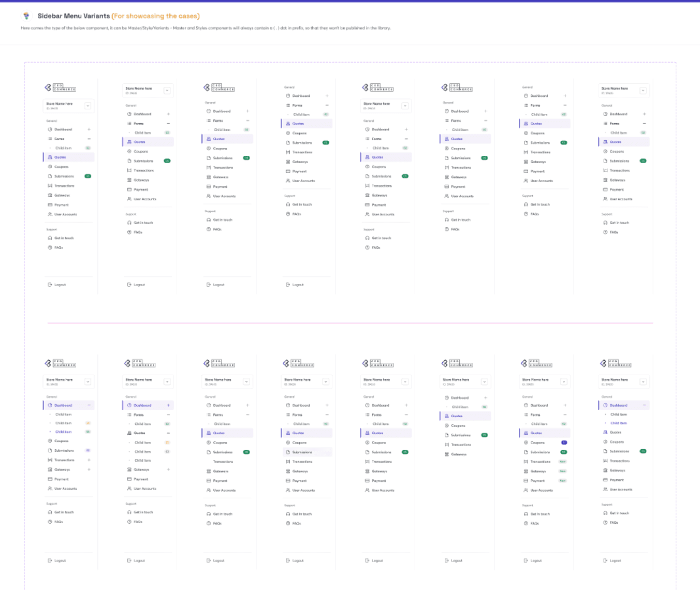Click the Figma logo icon beside page title
The image size is (700, 590).
click(26, 16)
